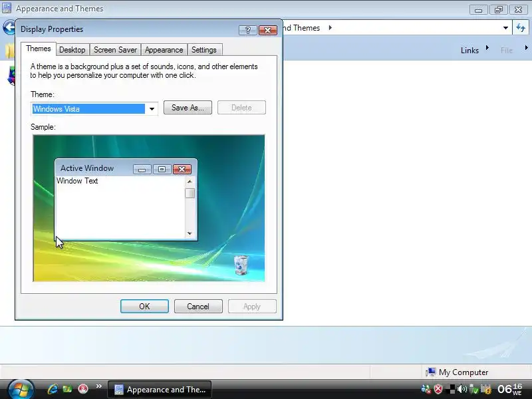Click the safely remove hardware tray icon
Image resolution: width=532 pixels, height=399 pixels.
pyautogui.click(x=473, y=389)
